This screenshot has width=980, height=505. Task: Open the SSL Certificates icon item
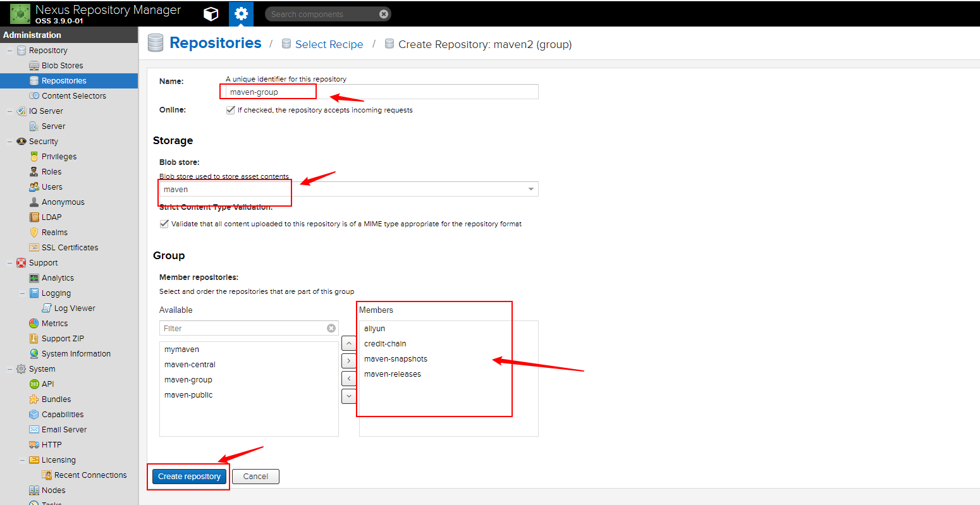(x=34, y=248)
